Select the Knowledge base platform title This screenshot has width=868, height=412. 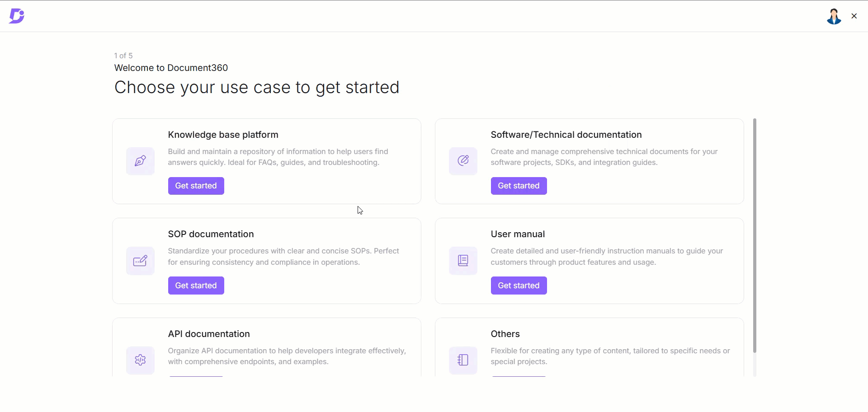[223, 135]
